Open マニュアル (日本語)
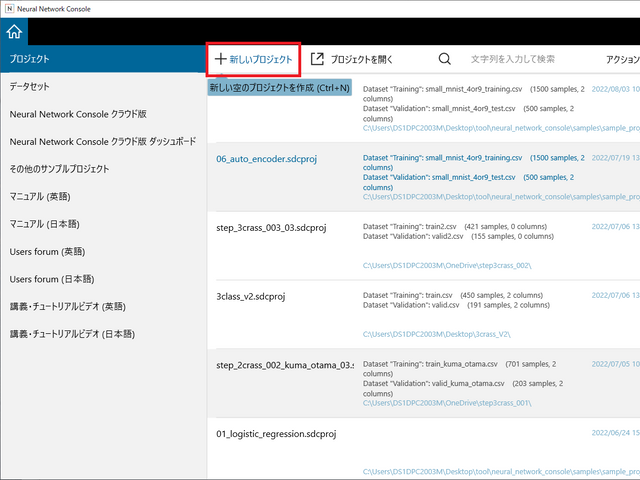Viewport: 640px width, 480px height. pos(44,224)
